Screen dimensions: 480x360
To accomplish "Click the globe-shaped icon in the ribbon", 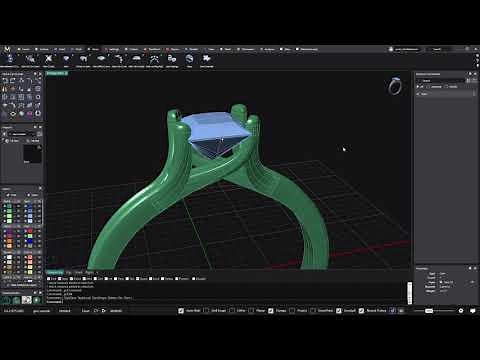I will 189,59.
